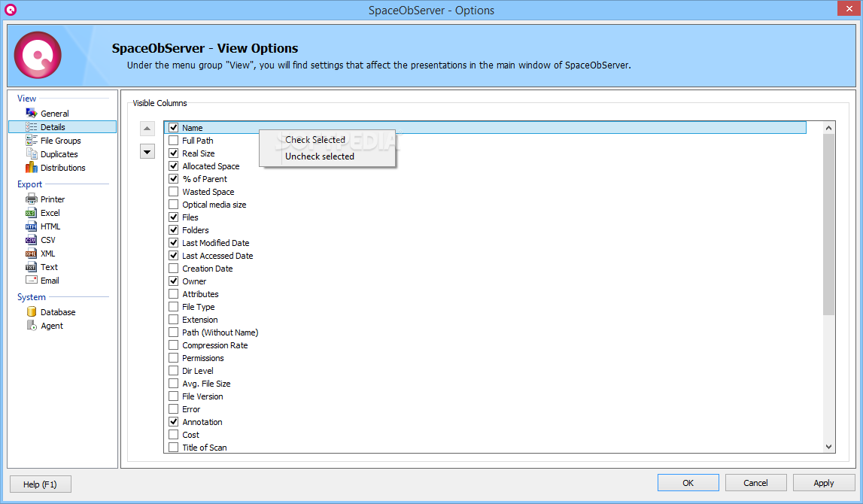
Task: Move selected column up arrow
Action: tap(147, 129)
